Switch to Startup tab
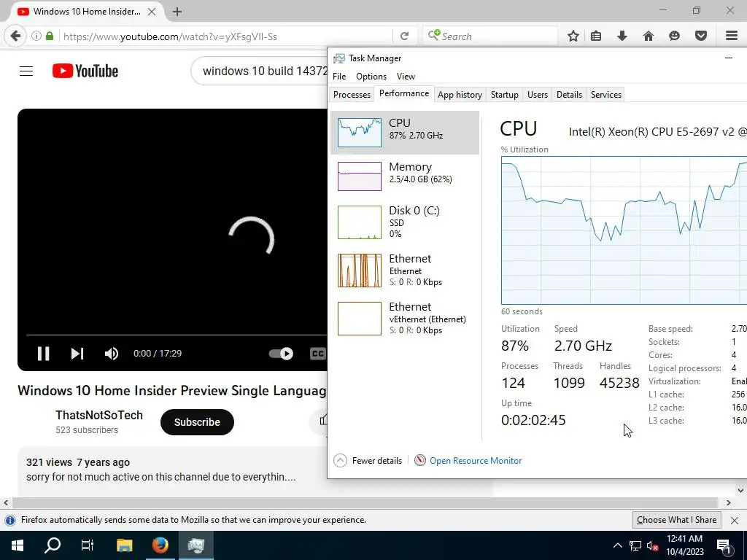The image size is (747, 560). pyautogui.click(x=505, y=94)
